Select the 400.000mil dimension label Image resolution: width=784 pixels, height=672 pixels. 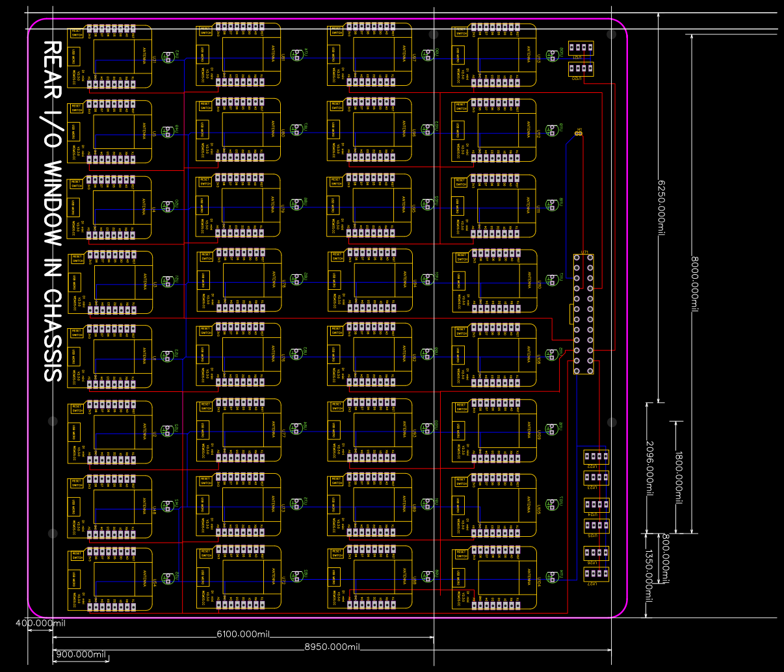pyautogui.click(x=40, y=623)
